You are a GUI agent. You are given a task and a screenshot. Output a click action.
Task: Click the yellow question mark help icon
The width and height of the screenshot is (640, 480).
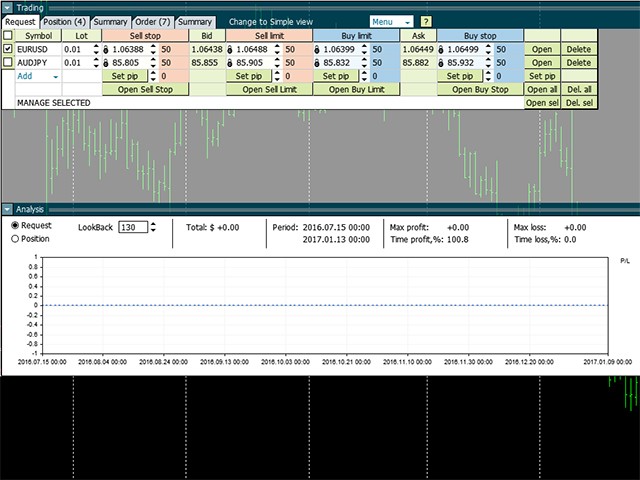[426, 21]
